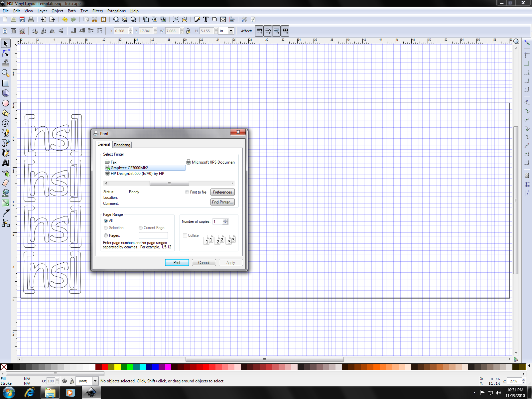The height and width of the screenshot is (399, 532).
Task: Choose the All page range option
Action: [x=106, y=221]
